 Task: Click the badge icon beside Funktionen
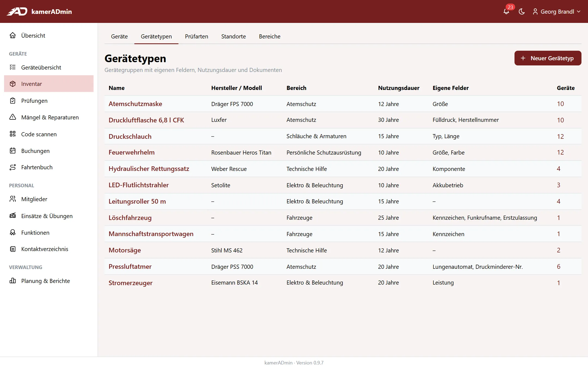click(x=13, y=233)
